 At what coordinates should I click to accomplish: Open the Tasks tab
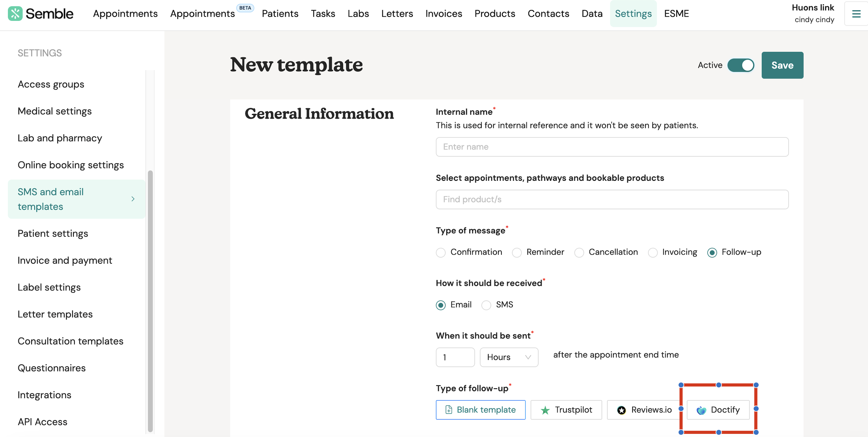(x=323, y=13)
